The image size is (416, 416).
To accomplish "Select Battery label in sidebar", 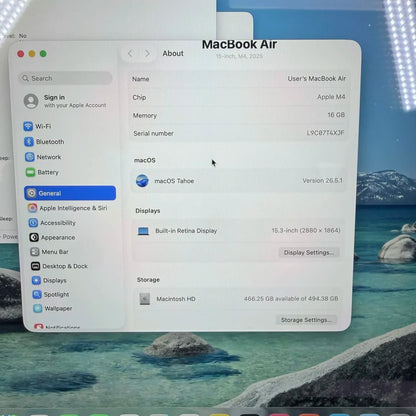I will [48, 172].
